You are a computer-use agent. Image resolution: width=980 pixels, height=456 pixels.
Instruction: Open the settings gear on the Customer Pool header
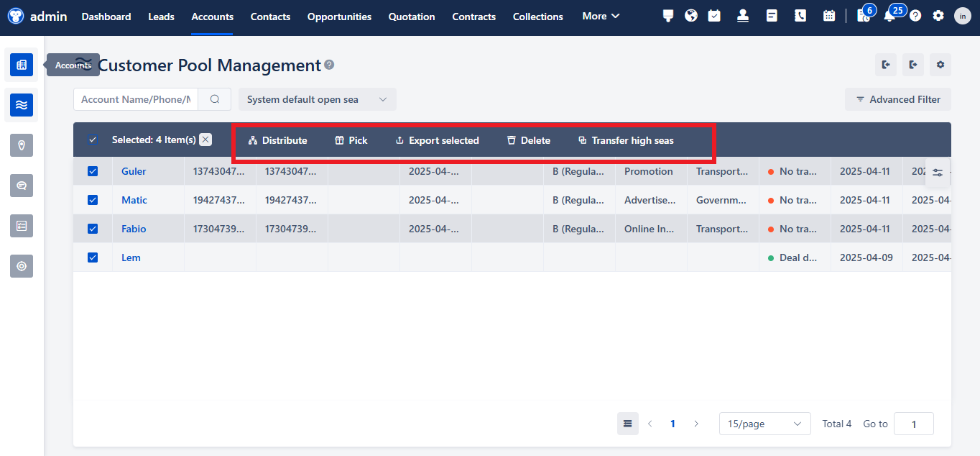[940, 65]
